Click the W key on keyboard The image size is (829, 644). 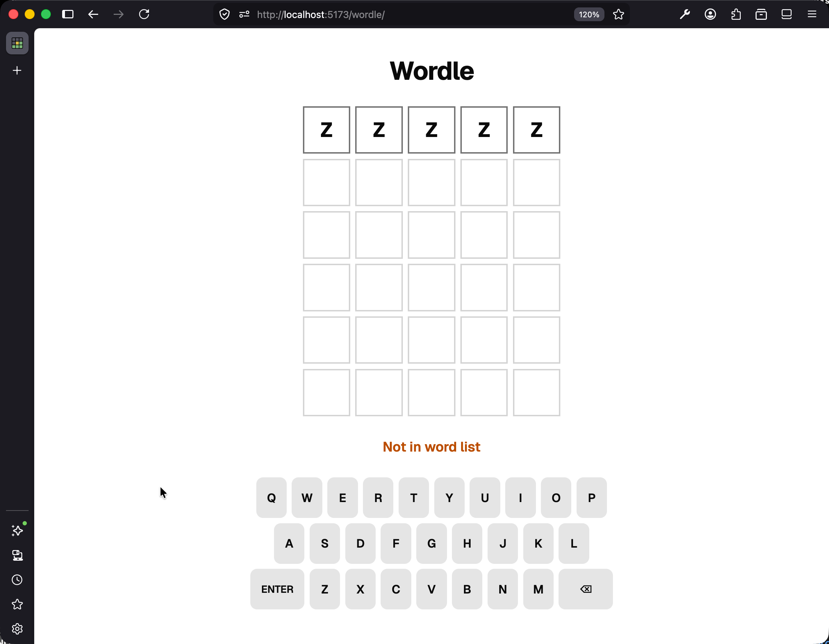(x=307, y=497)
